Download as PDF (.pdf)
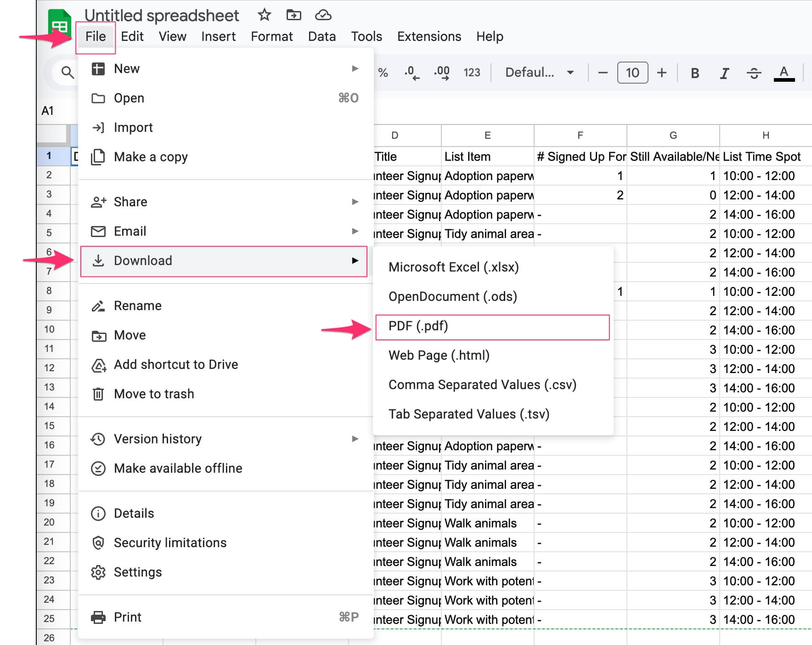The height and width of the screenshot is (645, 812). (493, 327)
